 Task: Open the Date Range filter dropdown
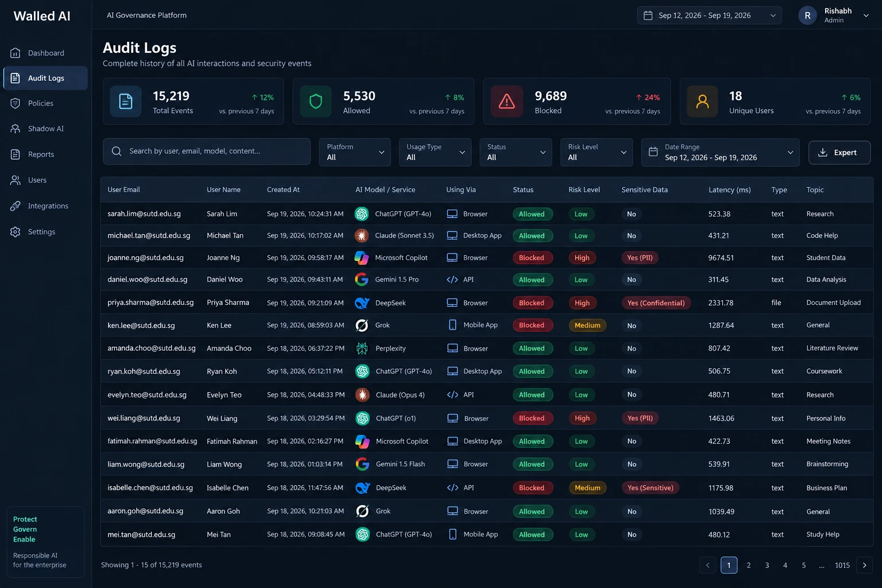tap(720, 152)
